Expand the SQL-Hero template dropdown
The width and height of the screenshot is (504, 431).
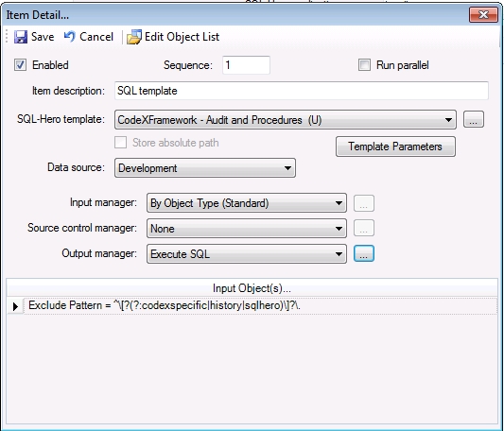coord(286,120)
